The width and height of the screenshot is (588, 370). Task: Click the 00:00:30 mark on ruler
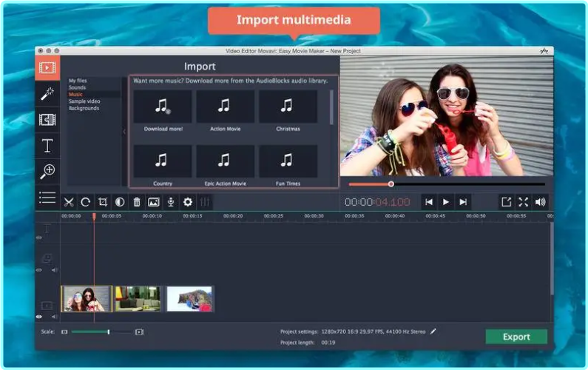click(314, 216)
